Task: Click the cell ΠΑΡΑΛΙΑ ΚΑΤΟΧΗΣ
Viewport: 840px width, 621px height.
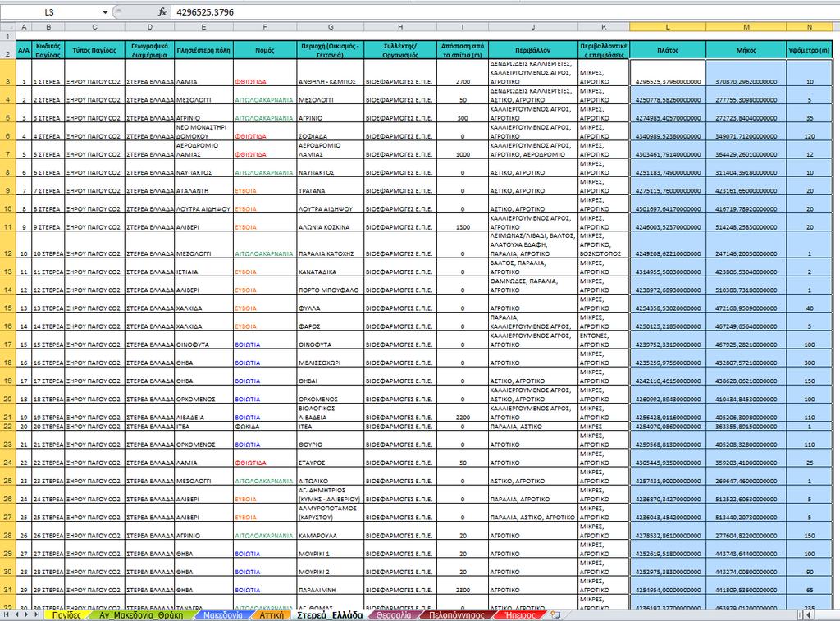Action: point(330,244)
